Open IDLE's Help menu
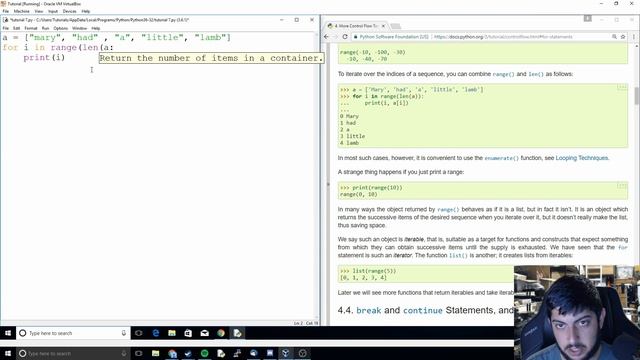 96,28
